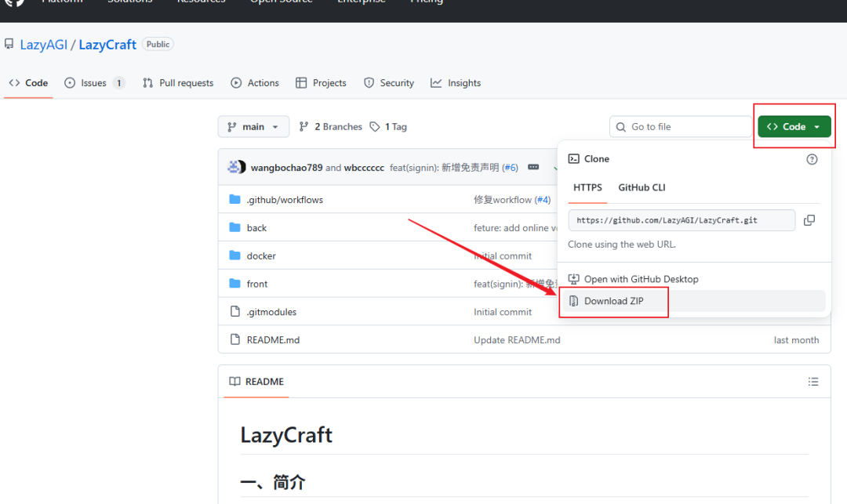The width and height of the screenshot is (847, 504).
Task: View the 1 Tag link
Action: (x=388, y=127)
